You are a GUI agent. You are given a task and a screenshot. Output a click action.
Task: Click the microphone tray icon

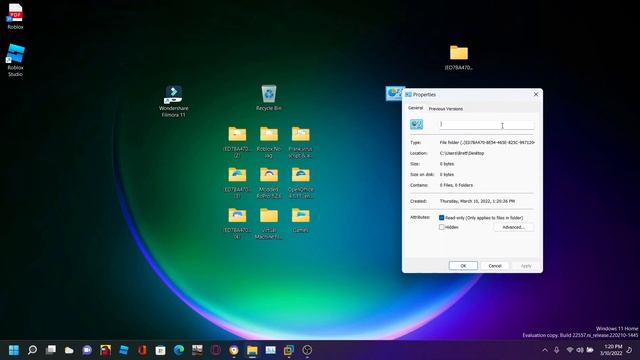coord(556,350)
